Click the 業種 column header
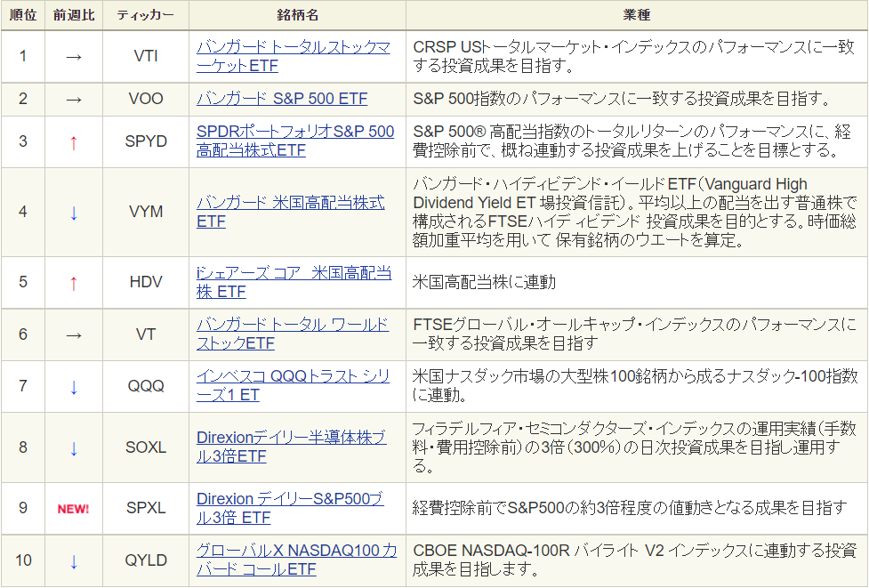Screen dimensions: 869x588 [x=636, y=15]
